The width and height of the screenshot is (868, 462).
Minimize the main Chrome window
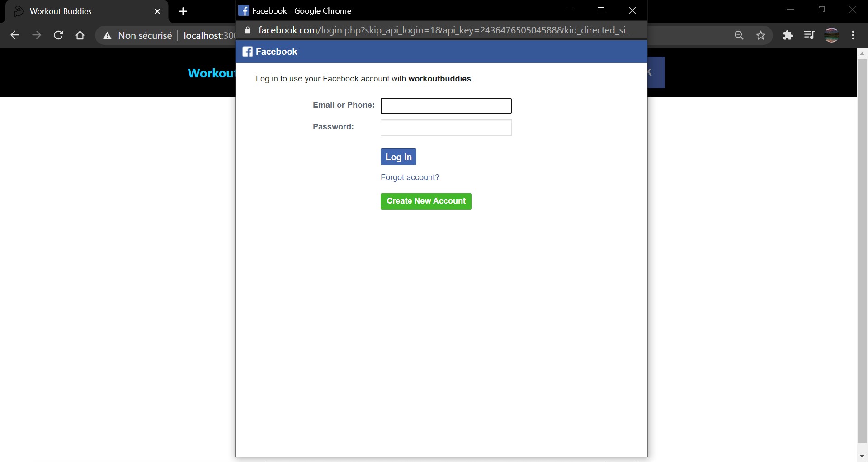pos(790,10)
